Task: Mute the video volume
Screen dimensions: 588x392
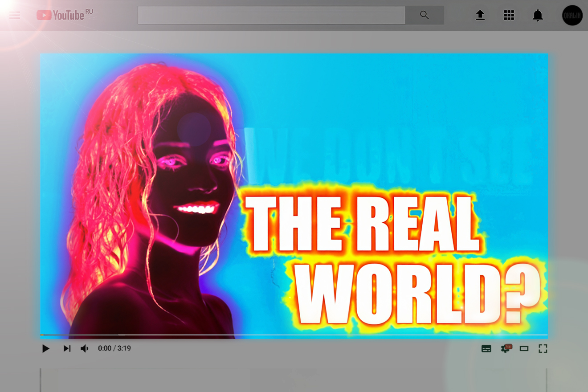Action: click(85, 348)
